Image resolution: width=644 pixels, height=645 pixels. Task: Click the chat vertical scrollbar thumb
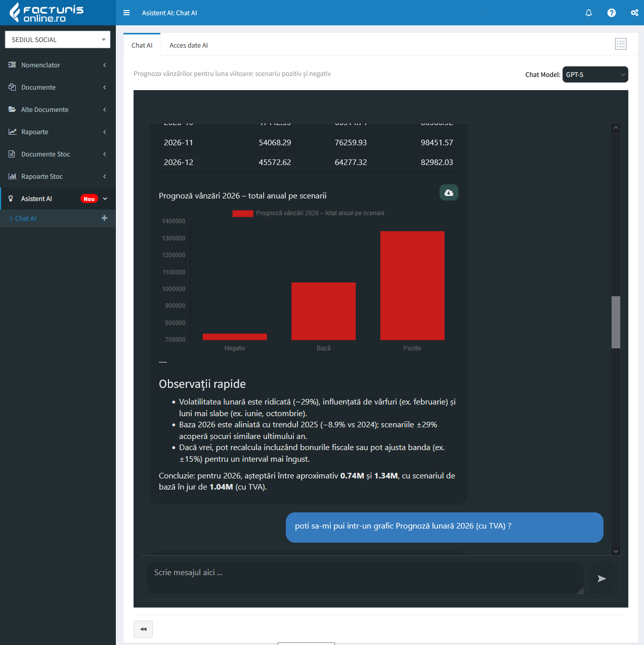[616, 322]
